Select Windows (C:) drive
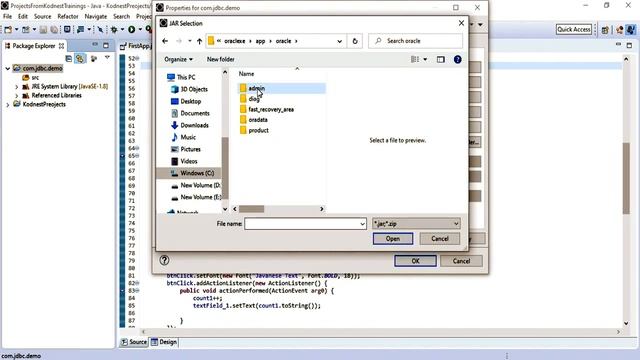The image size is (640, 360). point(189,173)
